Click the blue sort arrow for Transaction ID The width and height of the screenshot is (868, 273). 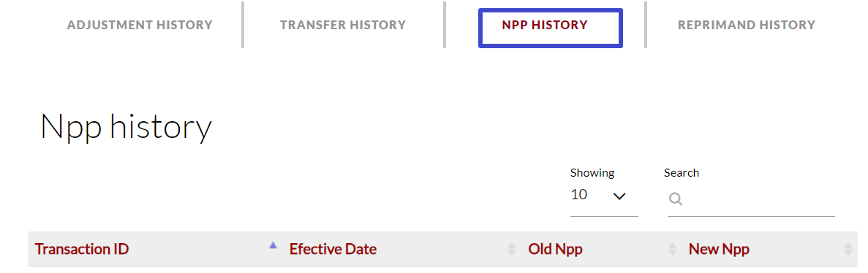[272, 246]
